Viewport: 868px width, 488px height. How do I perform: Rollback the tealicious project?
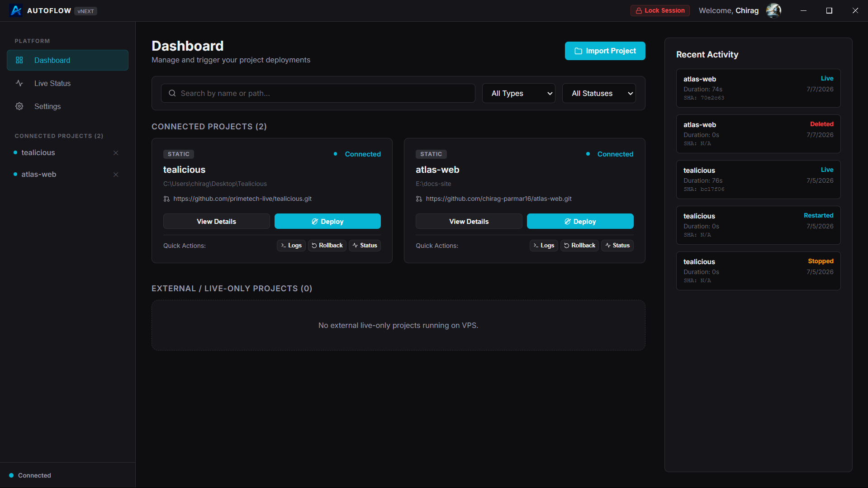pos(327,246)
